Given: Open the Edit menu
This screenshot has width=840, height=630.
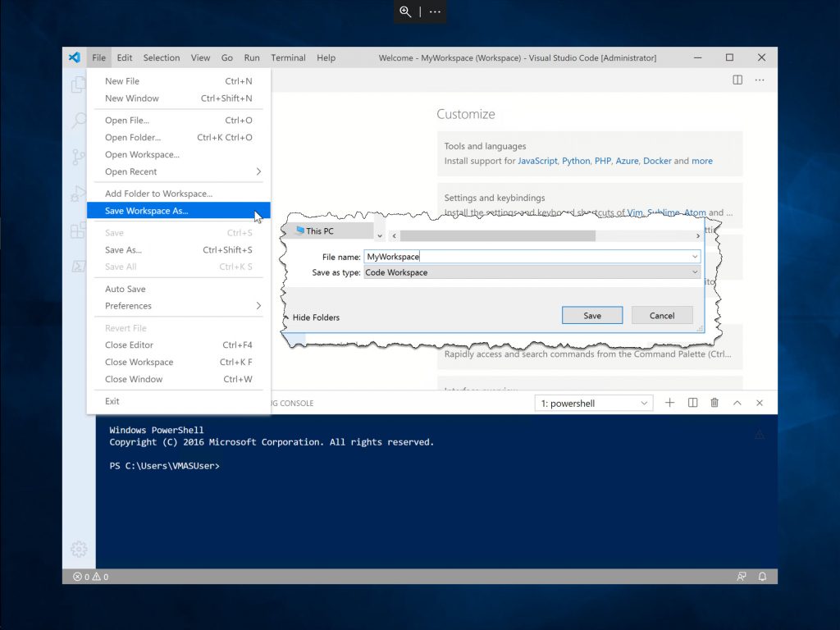Looking at the screenshot, I should [125, 58].
